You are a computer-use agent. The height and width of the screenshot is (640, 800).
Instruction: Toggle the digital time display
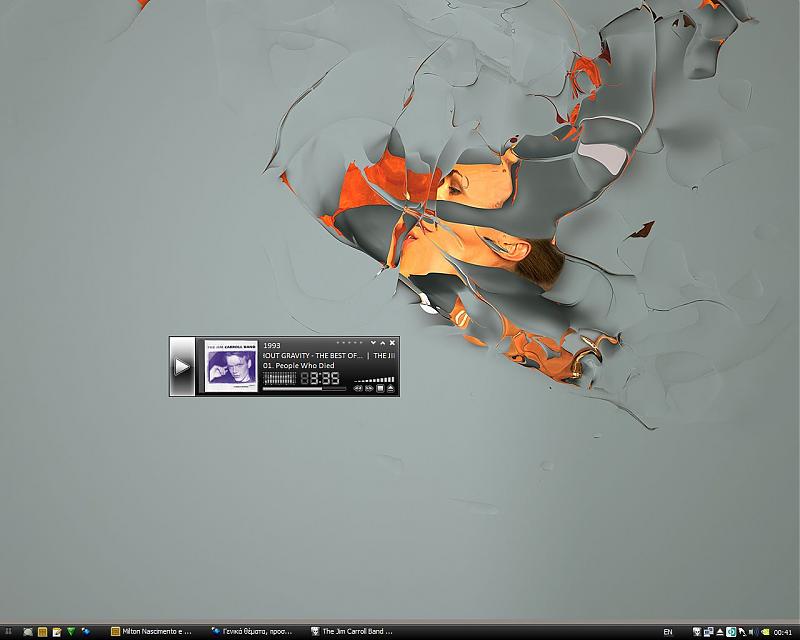(x=320, y=378)
